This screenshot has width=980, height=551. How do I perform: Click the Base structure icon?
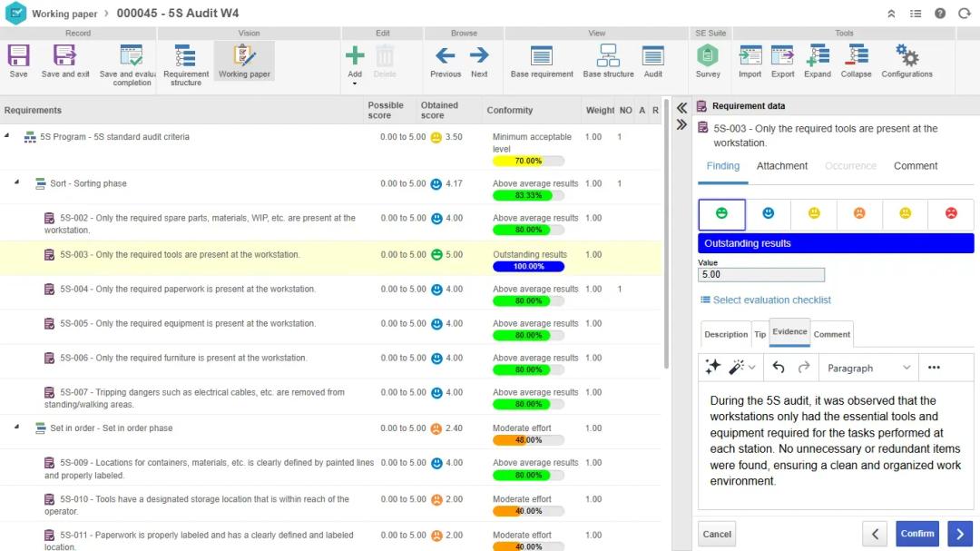[x=608, y=56]
